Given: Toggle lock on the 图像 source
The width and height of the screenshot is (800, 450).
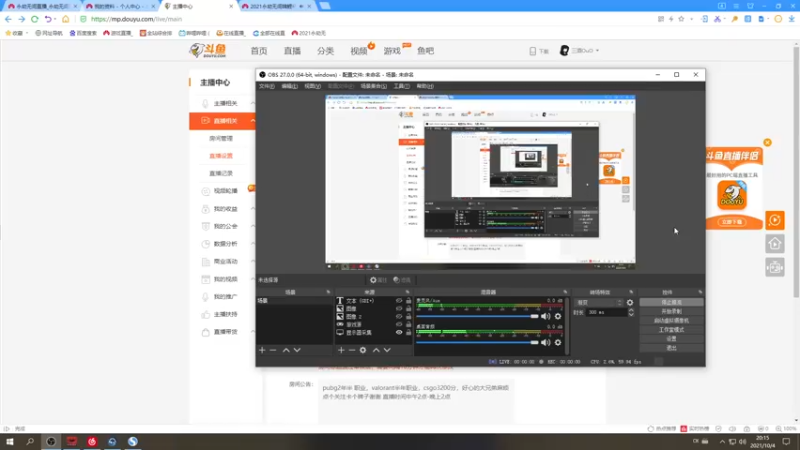Looking at the screenshot, I should pyautogui.click(x=408, y=309).
